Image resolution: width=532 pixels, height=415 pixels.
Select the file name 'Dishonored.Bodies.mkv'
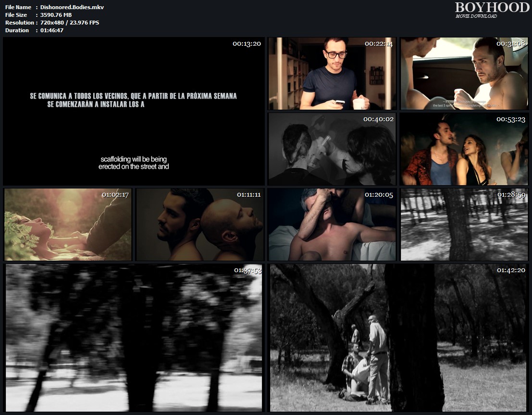(x=72, y=7)
